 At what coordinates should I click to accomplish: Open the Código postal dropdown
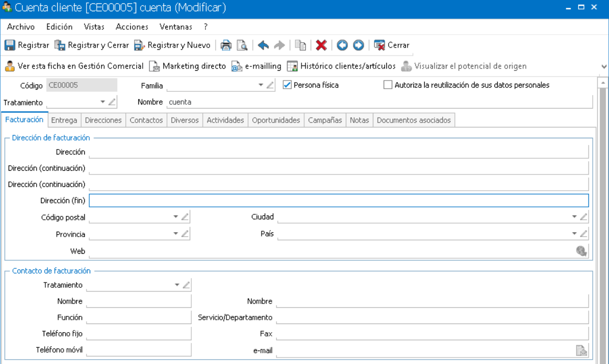tap(176, 217)
